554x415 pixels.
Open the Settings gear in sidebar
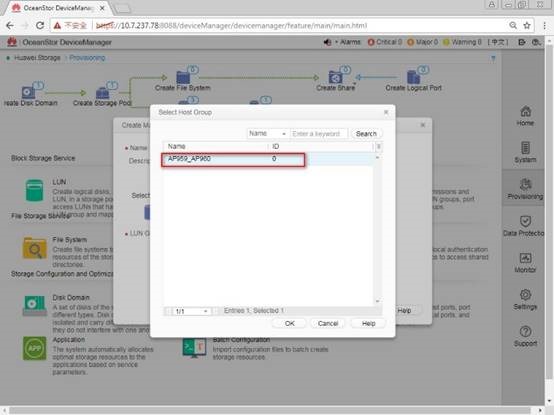(x=525, y=295)
